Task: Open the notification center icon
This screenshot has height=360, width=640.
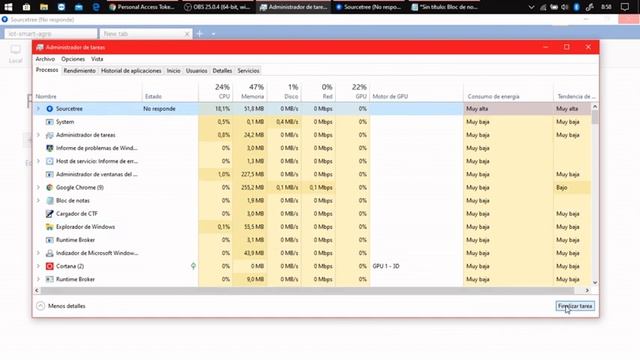Action: click(x=624, y=7)
